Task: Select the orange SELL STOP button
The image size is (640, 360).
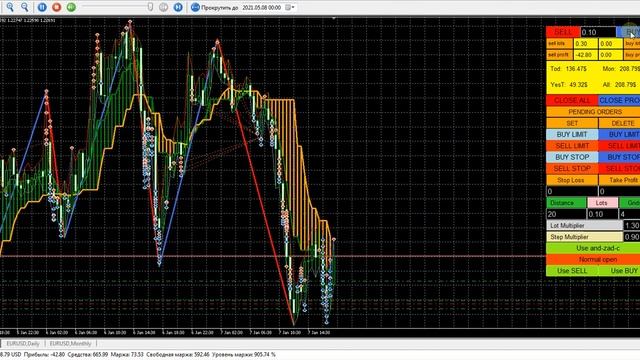Action: click(572, 169)
